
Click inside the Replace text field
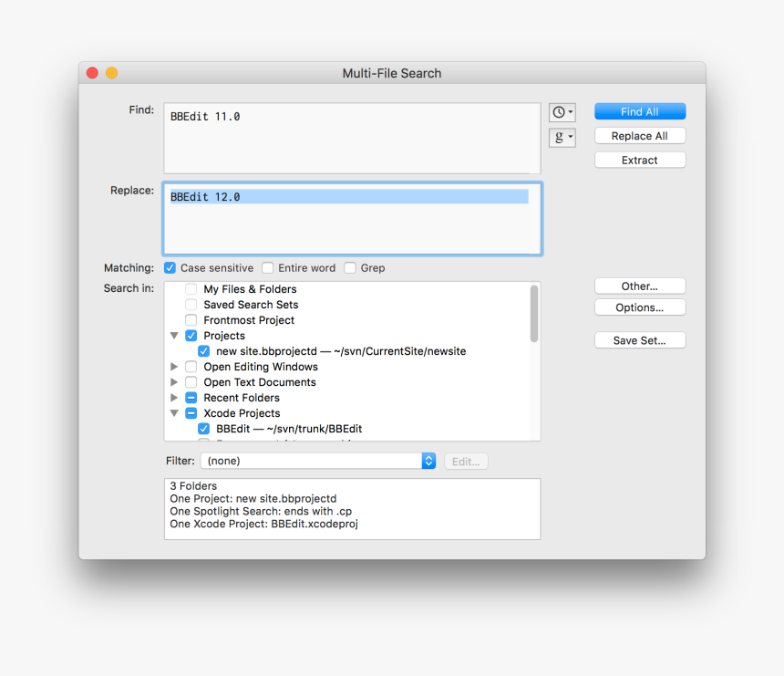point(351,219)
